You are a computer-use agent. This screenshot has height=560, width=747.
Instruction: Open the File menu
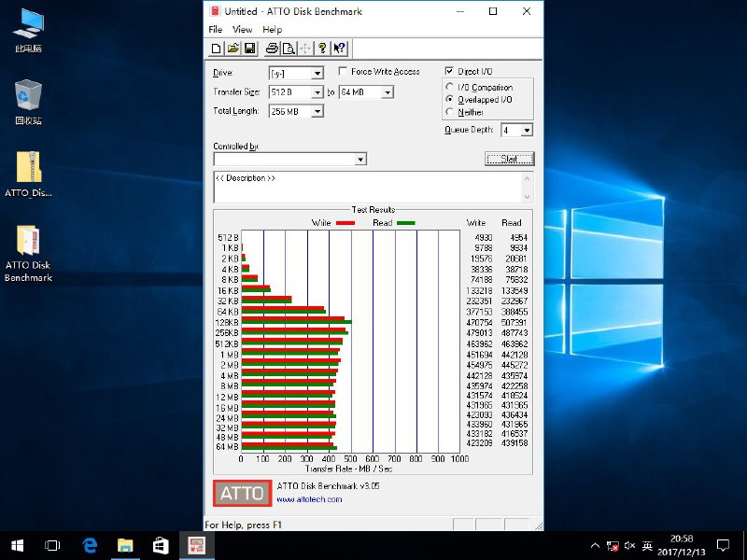[216, 30]
